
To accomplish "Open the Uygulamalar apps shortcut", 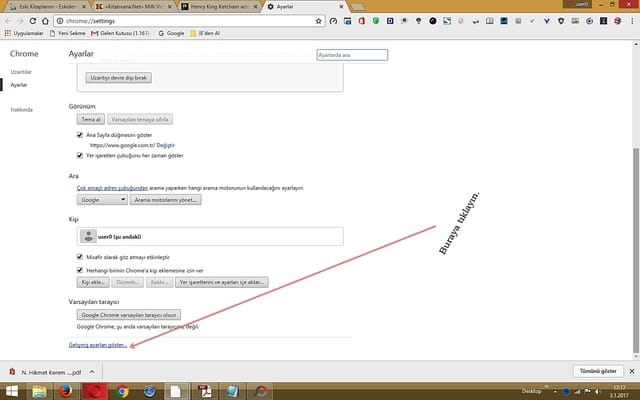I will [24, 33].
